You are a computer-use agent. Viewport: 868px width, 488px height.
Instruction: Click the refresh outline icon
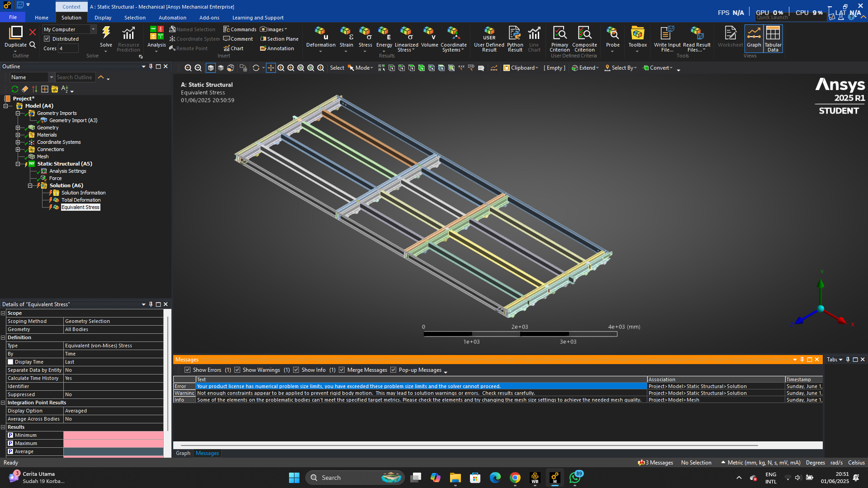tap(15, 89)
